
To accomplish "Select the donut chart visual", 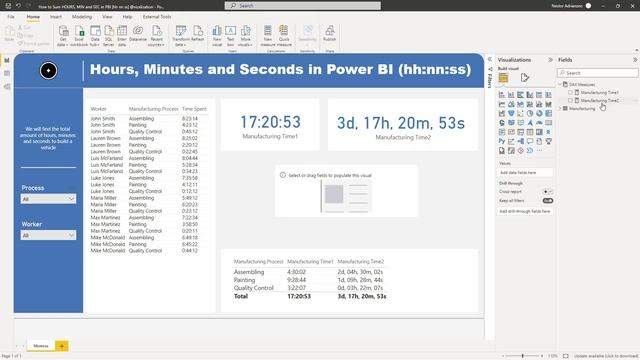I will tap(539, 113).
